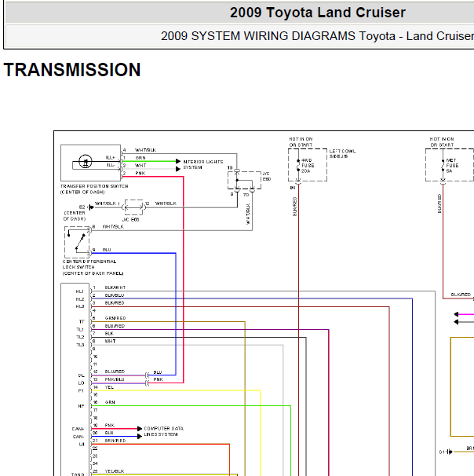The width and height of the screenshot is (474, 476).
Task: Click the "BLK" wire label at pin 7
Action: [x=109, y=333]
